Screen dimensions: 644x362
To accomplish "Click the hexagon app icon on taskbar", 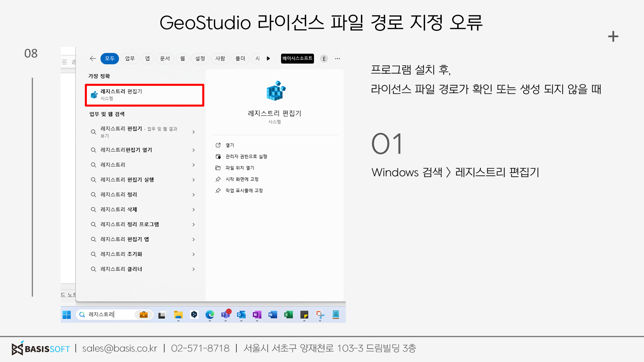I will [x=194, y=314].
